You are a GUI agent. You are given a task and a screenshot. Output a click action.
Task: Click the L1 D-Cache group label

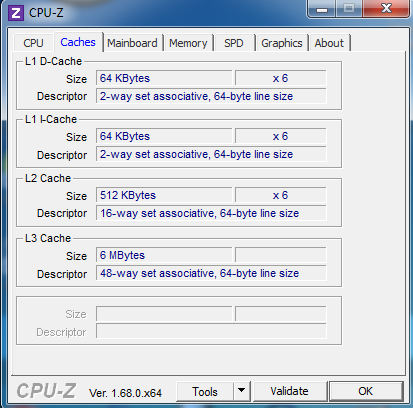pos(53,61)
